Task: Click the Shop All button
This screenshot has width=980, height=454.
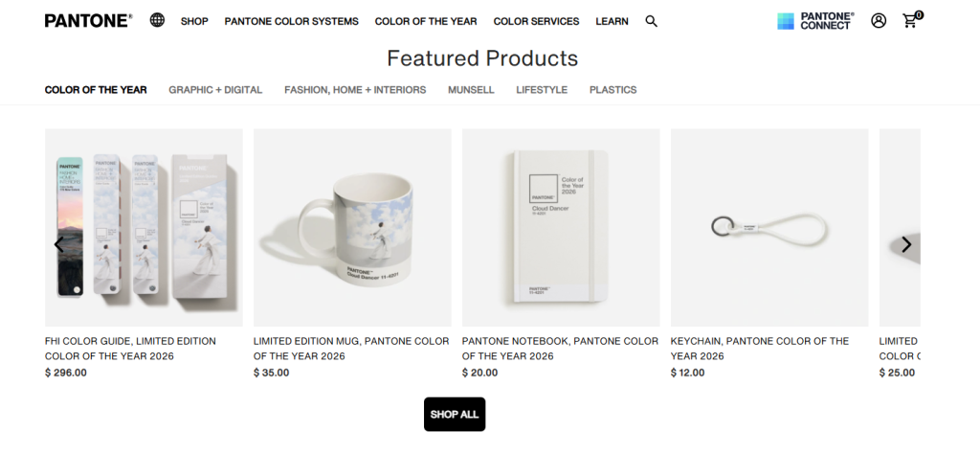Action: (455, 414)
